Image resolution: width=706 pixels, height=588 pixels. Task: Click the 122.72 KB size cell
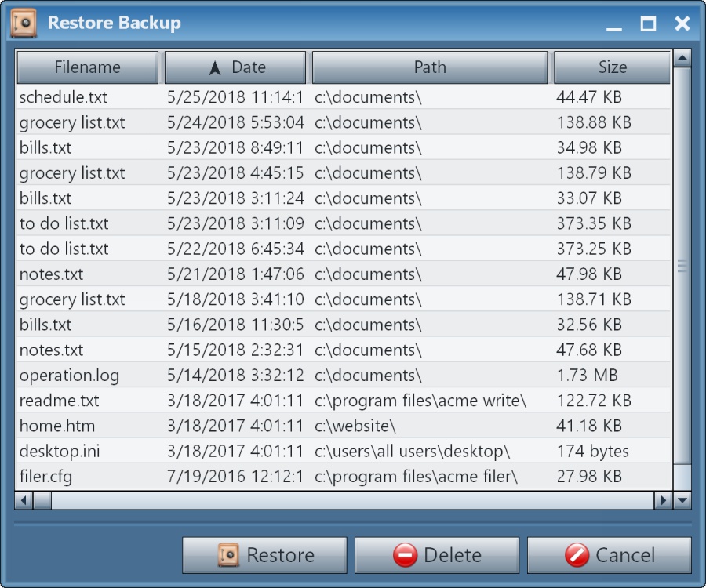tap(594, 401)
